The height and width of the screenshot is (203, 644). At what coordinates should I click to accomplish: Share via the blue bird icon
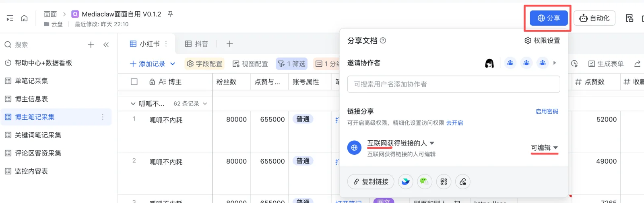click(405, 182)
